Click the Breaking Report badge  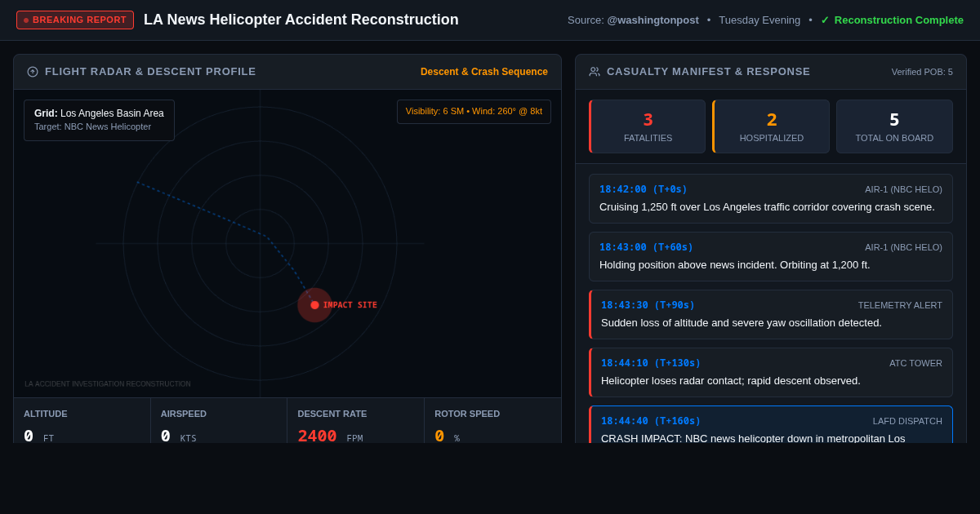coord(75,20)
